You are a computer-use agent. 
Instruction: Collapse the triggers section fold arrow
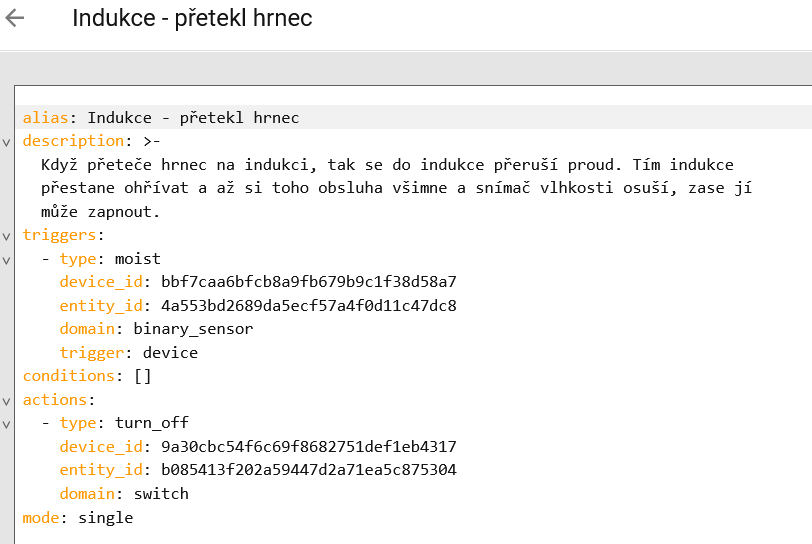[7, 237]
